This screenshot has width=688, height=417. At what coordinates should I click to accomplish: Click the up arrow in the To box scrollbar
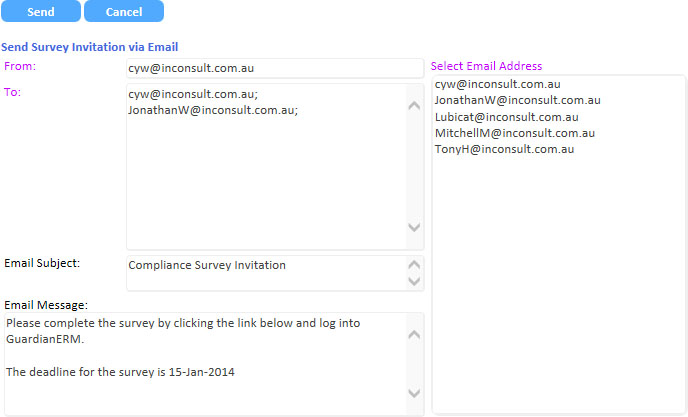[x=414, y=105]
